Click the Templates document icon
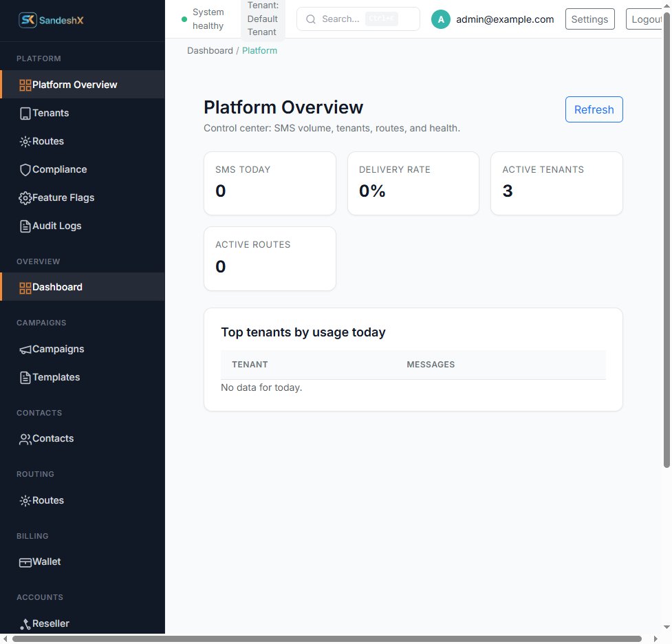The image size is (672, 644). pos(25,377)
